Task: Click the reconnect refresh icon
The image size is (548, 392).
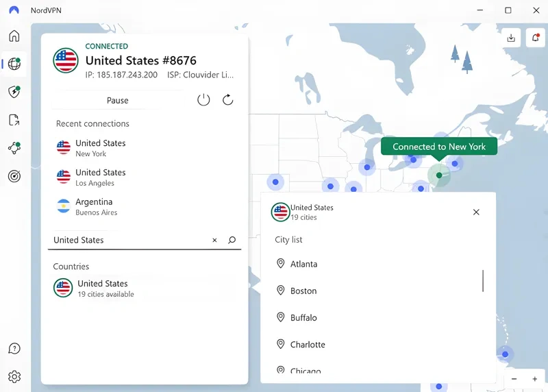Action: tap(228, 100)
